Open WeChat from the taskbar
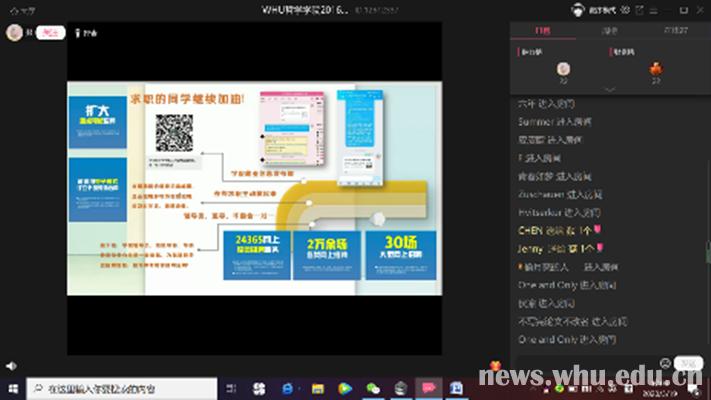 pyautogui.click(x=373, y=388)
